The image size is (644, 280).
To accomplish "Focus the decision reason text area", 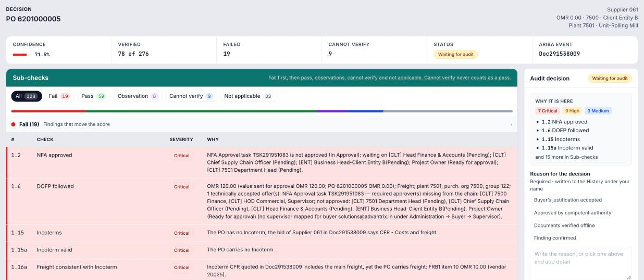I will [x=580, y=263].
